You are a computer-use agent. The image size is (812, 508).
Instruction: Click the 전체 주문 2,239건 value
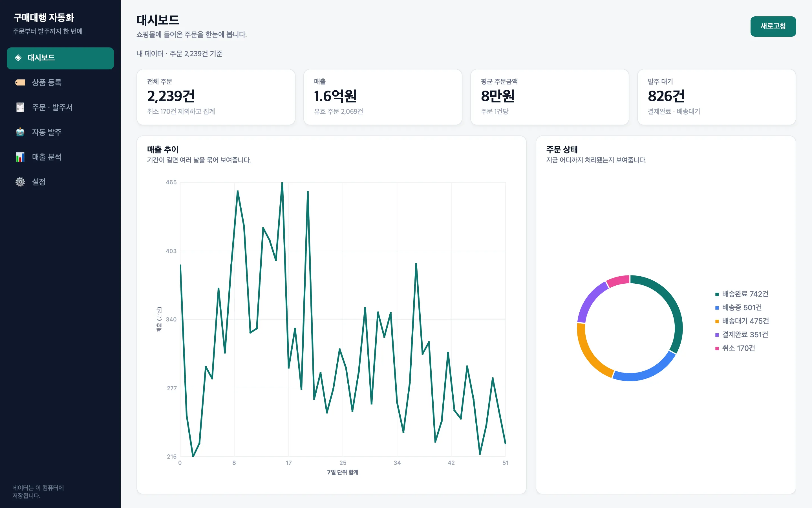(171, 97)
